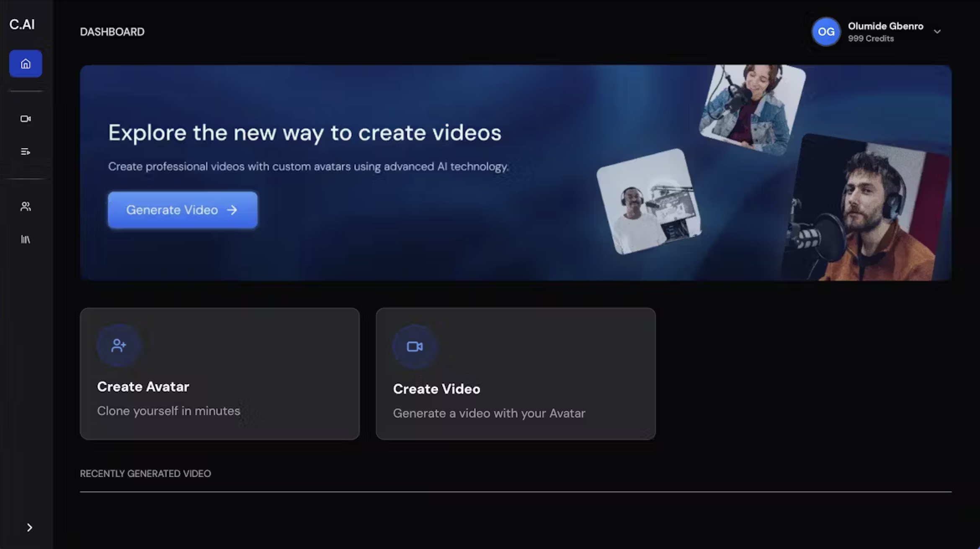Click the script list icon in the sidebar
The image size is (980, 549).
coord(25,151)
